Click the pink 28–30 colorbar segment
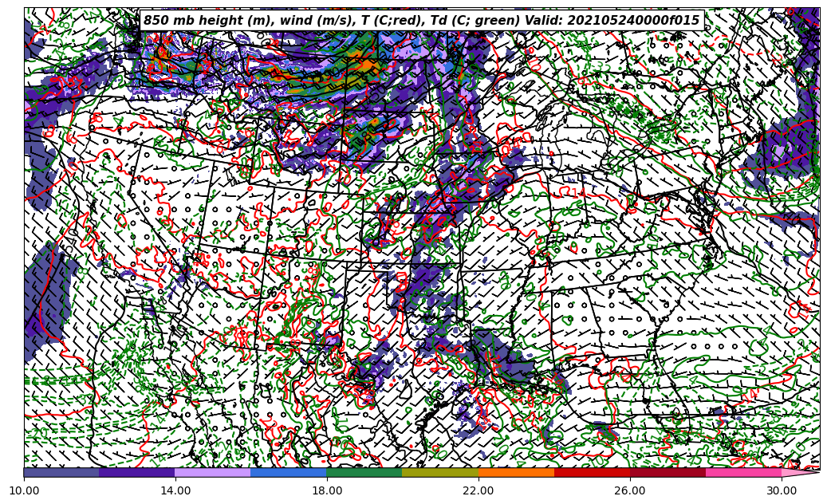The height and width of the screenshot is (504, 827). click(x=743, y=472)
